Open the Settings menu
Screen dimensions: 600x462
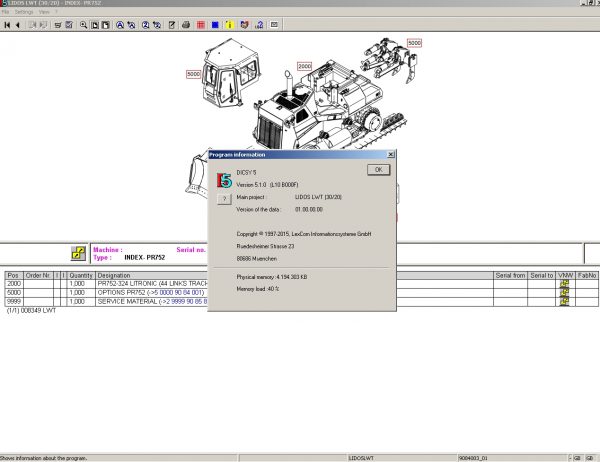click(x=24, y=12)
